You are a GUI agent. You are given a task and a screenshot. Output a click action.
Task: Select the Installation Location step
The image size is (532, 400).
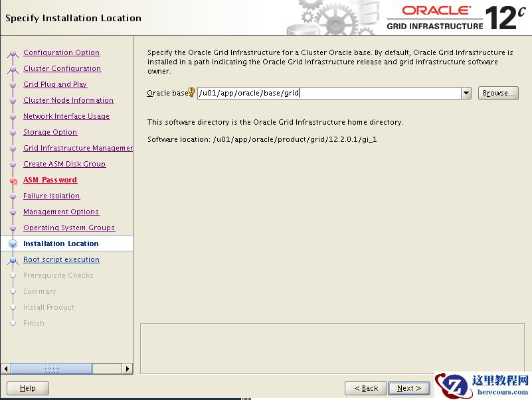tap(61, 243)
